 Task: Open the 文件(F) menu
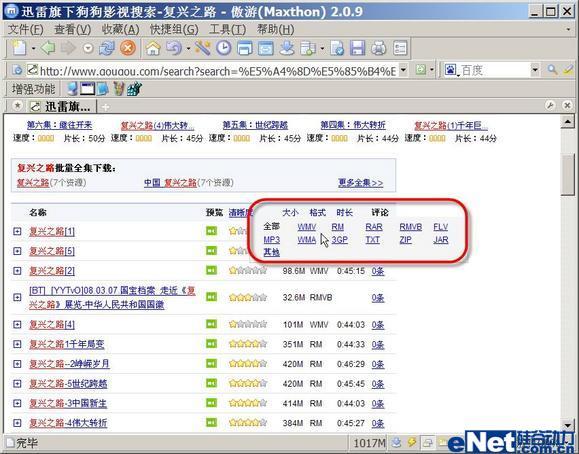coord(26,29)
